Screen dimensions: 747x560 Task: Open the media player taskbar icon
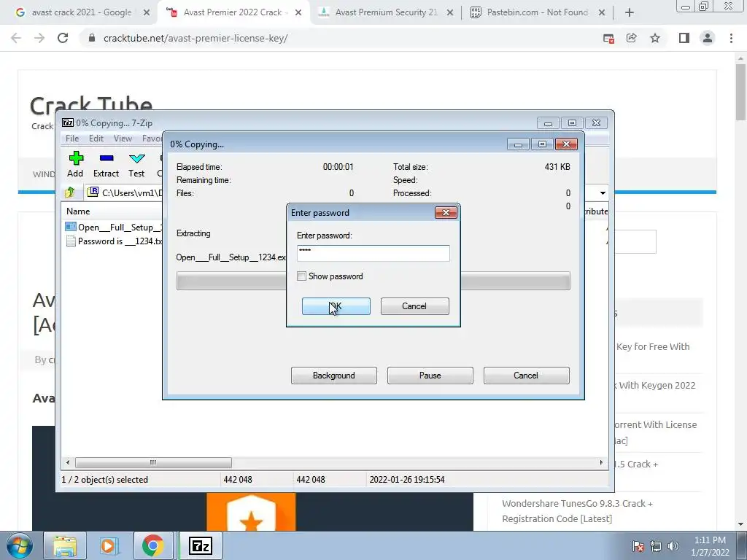coord(109,546)
